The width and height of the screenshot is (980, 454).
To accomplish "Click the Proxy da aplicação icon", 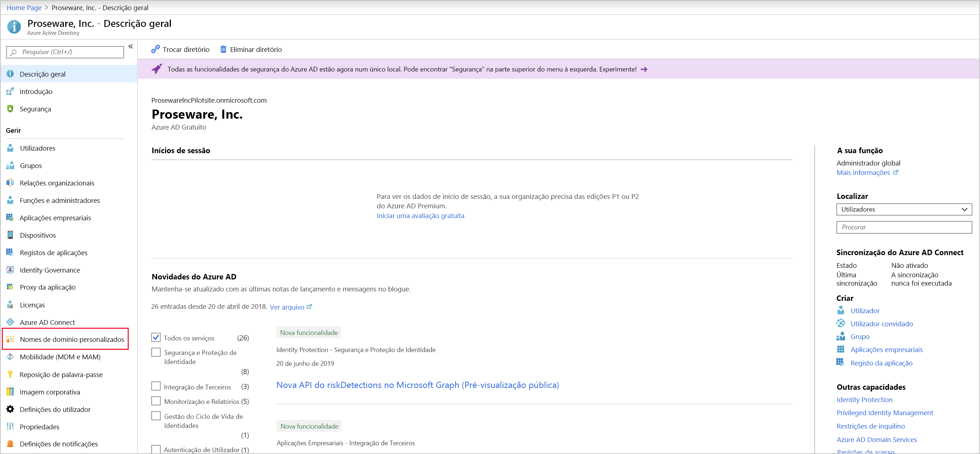I will point(10,287).
